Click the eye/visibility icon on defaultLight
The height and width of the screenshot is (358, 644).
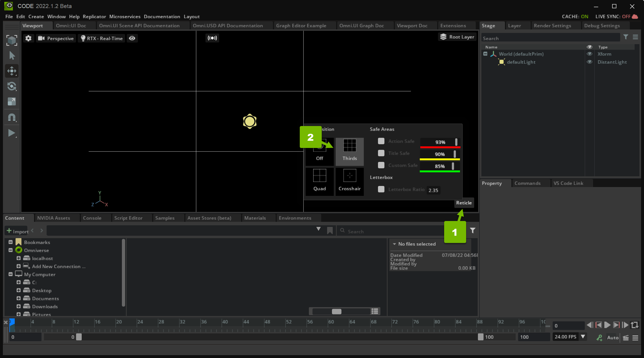[589, 62]
